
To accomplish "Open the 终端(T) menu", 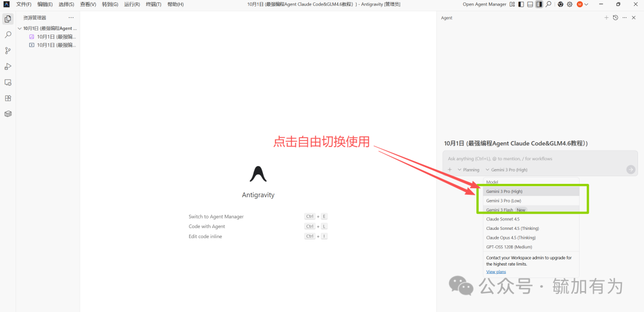I will pos(154,4).
